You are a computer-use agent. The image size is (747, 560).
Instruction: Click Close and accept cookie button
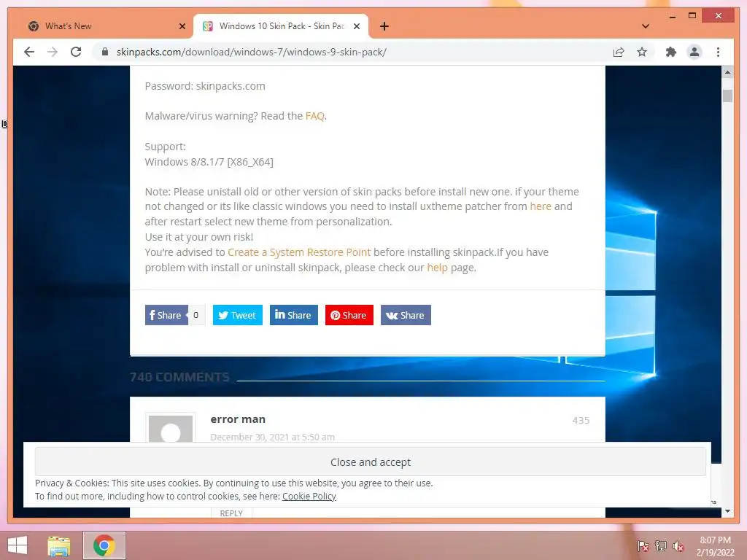[370, 462]
